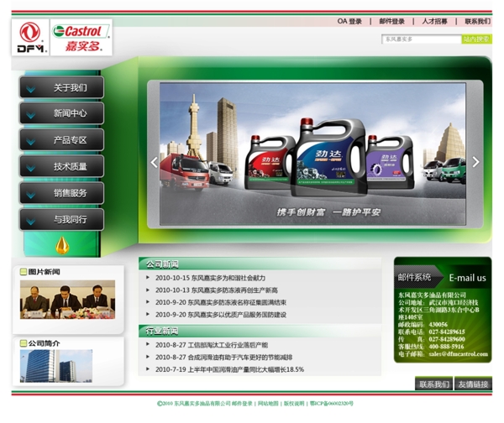Open 网站地图 in the footer
The width and height of the screenshot is (504, 423).
pyautogui.click(x=268, y=404)
